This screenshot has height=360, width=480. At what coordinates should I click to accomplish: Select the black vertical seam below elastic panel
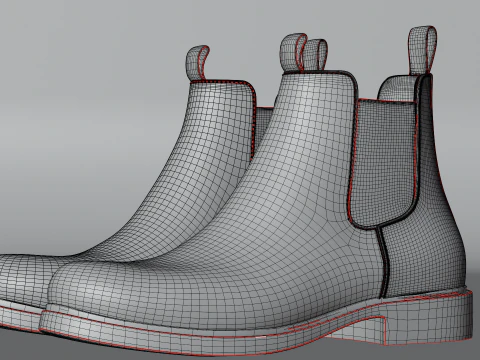(384, 262)
